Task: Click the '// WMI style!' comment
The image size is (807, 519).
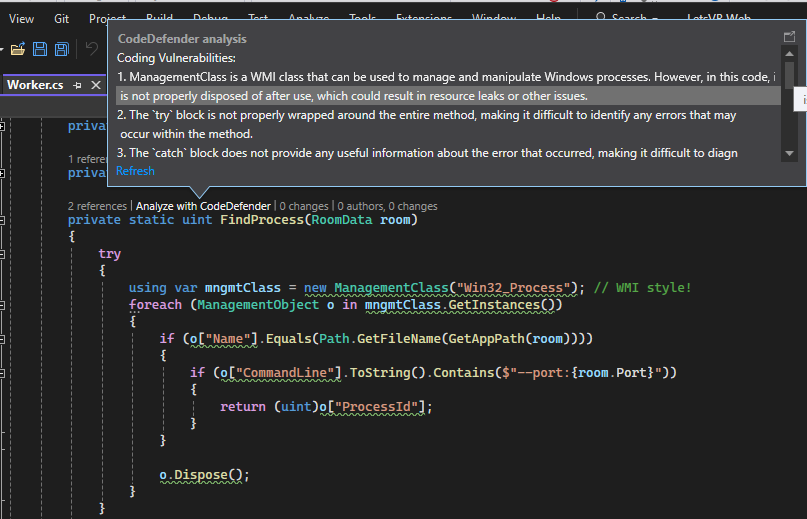Action: pyautogui.click(x=642, y=288)
